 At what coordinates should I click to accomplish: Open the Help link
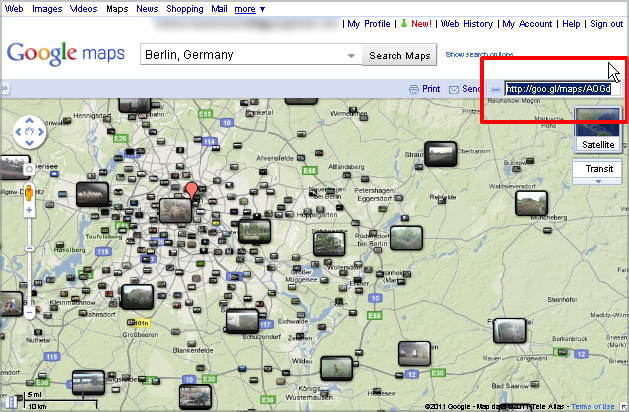coord(571,24)
